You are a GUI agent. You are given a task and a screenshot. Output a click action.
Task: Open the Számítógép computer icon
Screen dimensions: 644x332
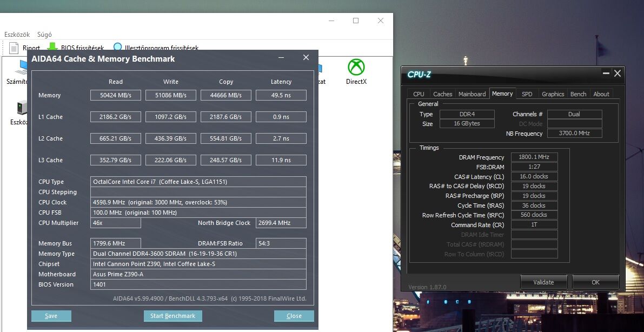click(x=21, y=68)
